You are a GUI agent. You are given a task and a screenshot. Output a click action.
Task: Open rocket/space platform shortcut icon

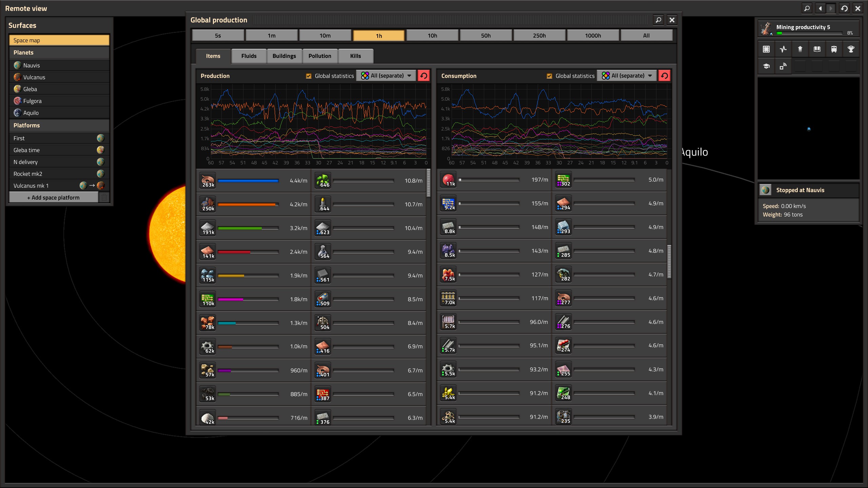pos(800,49)
